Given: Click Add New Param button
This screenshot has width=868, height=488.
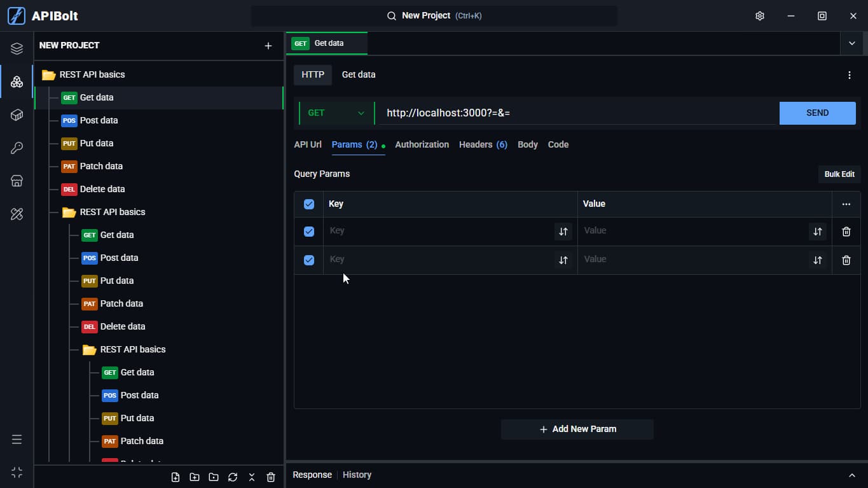Looking at the screenshot, I should click(577, 429).
